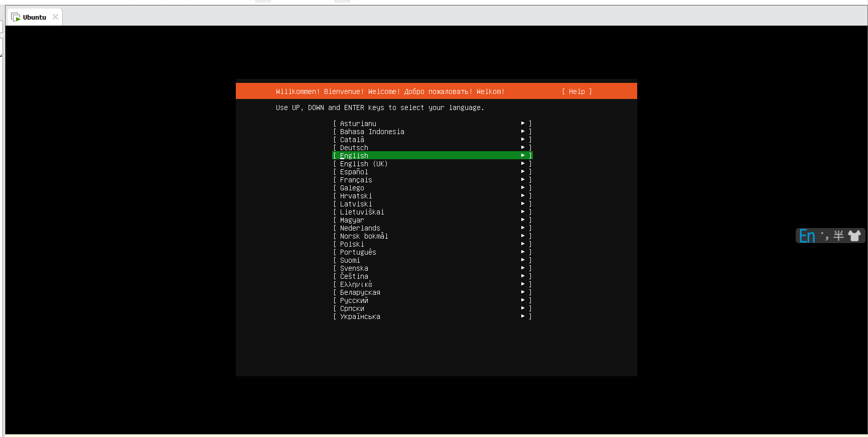
Task: Pick Čeština language option
Action: click(432, 276)
